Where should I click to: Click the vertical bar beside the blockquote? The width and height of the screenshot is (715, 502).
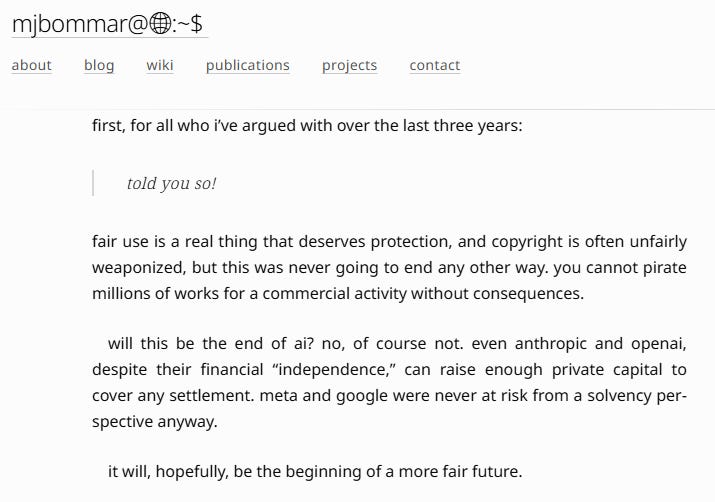93,183
